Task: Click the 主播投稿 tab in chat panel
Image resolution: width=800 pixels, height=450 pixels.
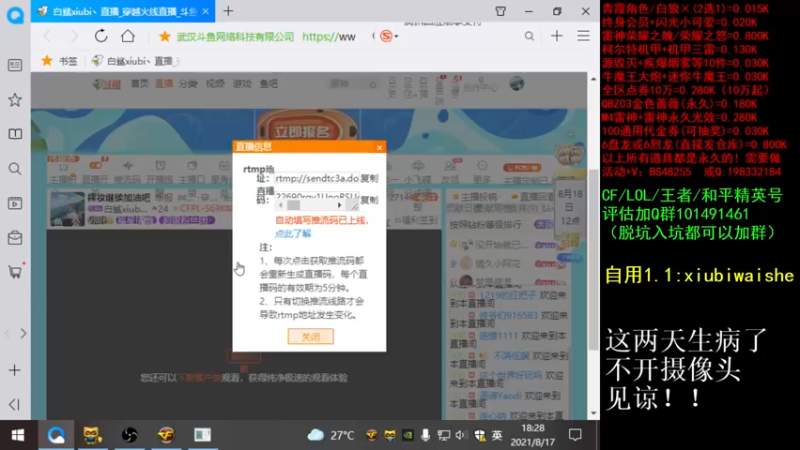Action: [476, 196]
